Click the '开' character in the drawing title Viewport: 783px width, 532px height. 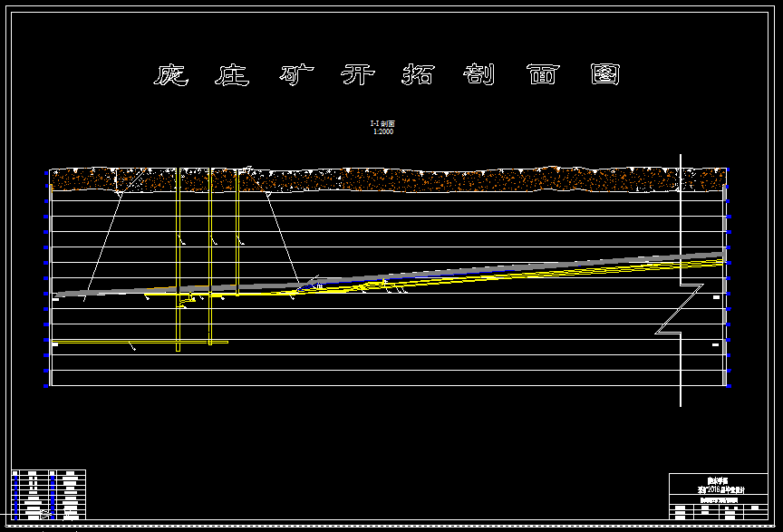(x=358, y=75)
